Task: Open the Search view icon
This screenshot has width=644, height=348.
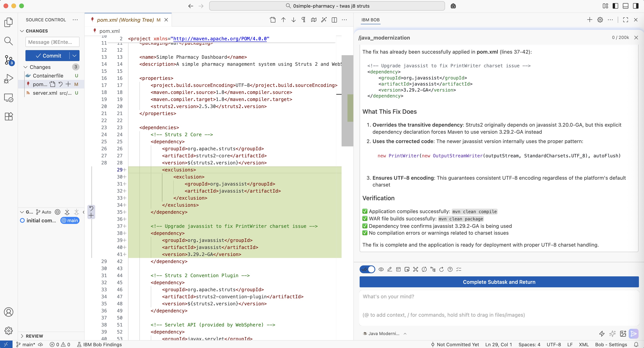Action: [8, 41]
